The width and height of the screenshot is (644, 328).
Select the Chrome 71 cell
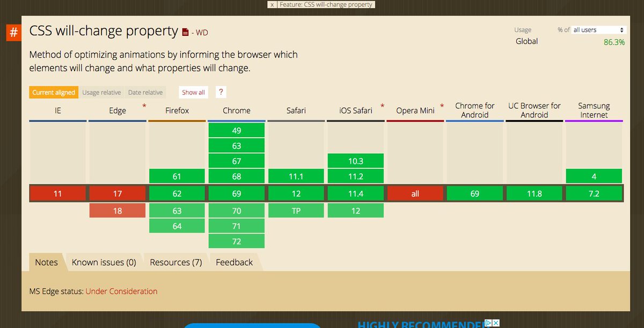(237, 226)
